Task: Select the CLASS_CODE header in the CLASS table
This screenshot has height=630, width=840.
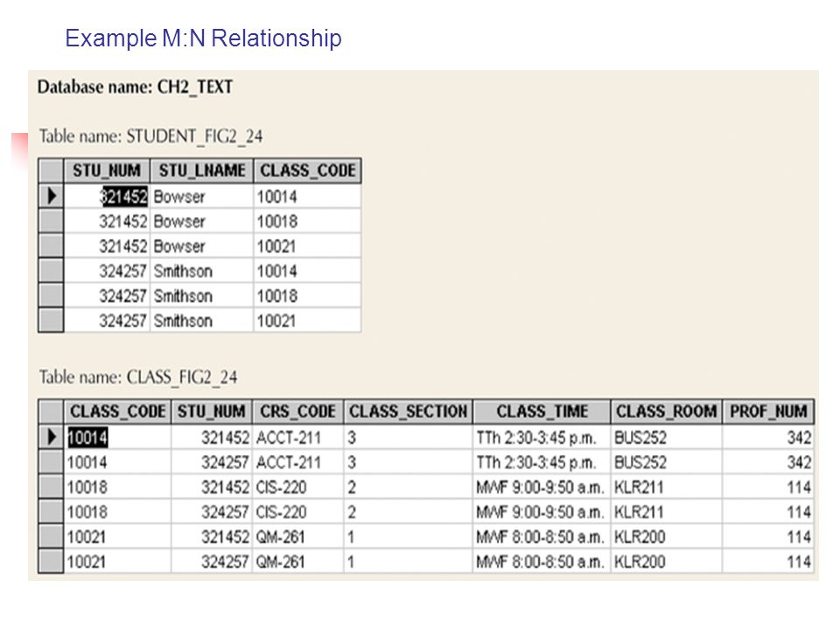Action: (x=117, y=411)
